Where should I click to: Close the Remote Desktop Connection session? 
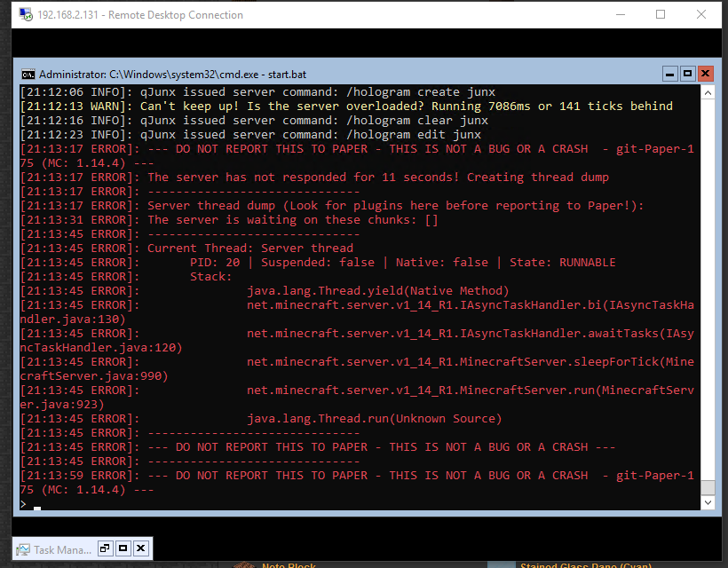point(701,14)
